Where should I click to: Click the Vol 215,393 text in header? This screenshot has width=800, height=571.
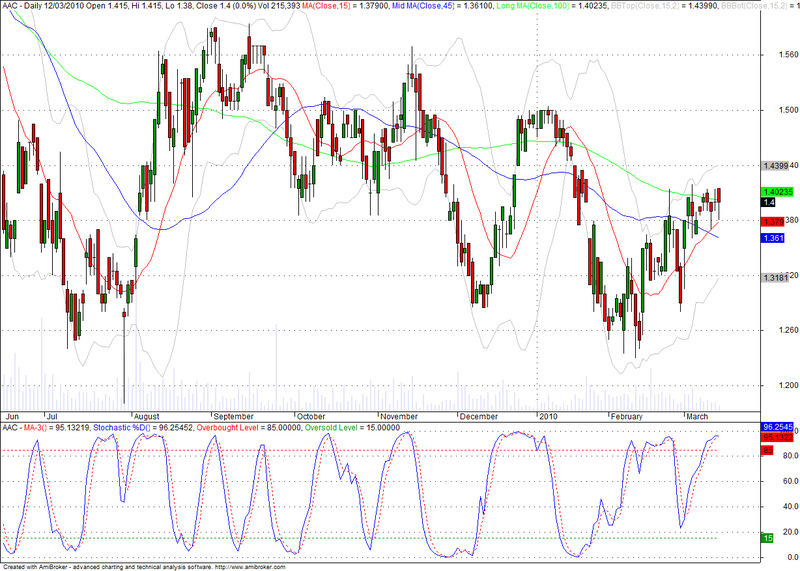278,5
